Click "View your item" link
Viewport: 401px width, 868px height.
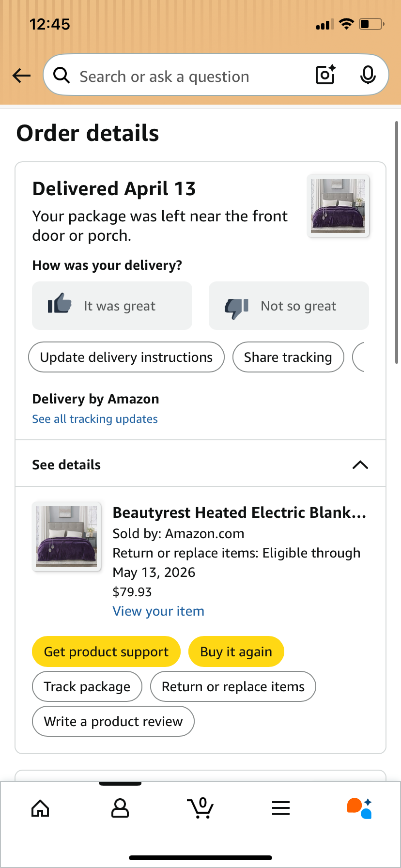[158, 611]
